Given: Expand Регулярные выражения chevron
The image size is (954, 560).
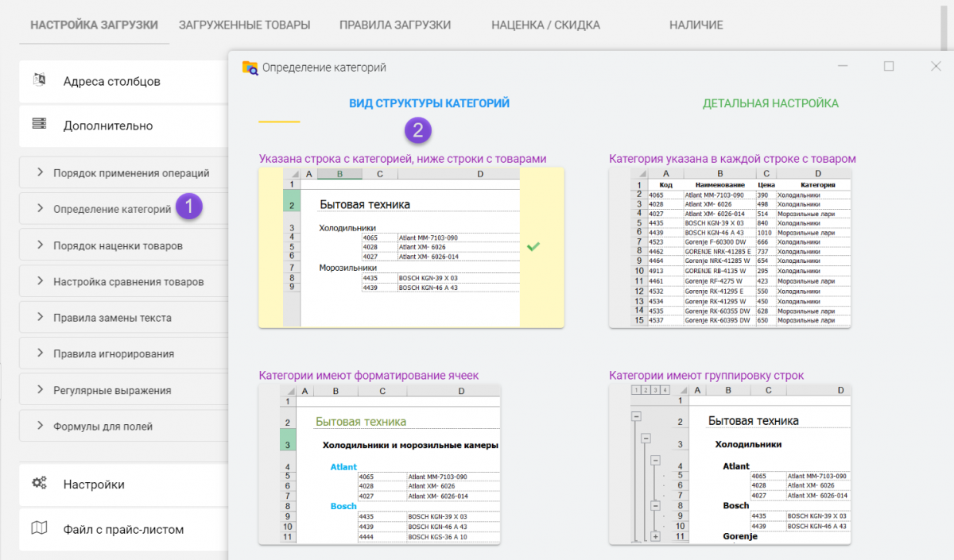Looking at the screenshot, I should coord(40,390).
